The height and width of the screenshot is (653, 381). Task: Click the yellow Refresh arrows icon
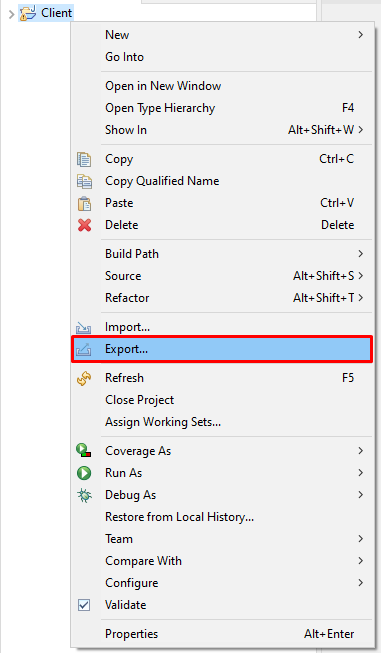84,379
